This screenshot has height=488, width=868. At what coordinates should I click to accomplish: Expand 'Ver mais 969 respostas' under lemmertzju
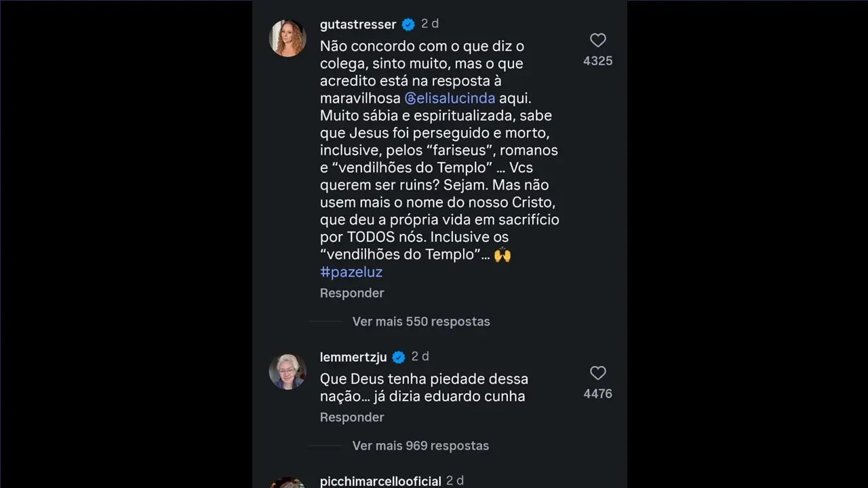coord(420,445)
